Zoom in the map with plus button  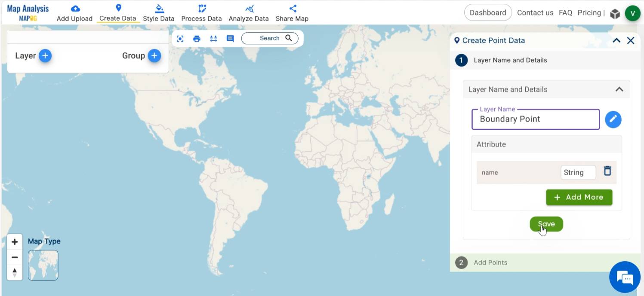15,242
